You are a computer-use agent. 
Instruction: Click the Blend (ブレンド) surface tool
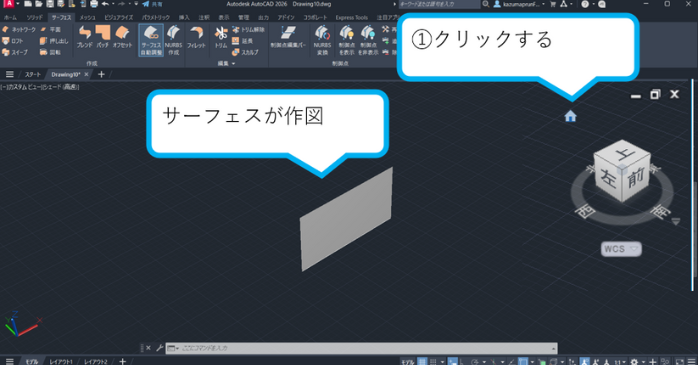pos(85,36)
